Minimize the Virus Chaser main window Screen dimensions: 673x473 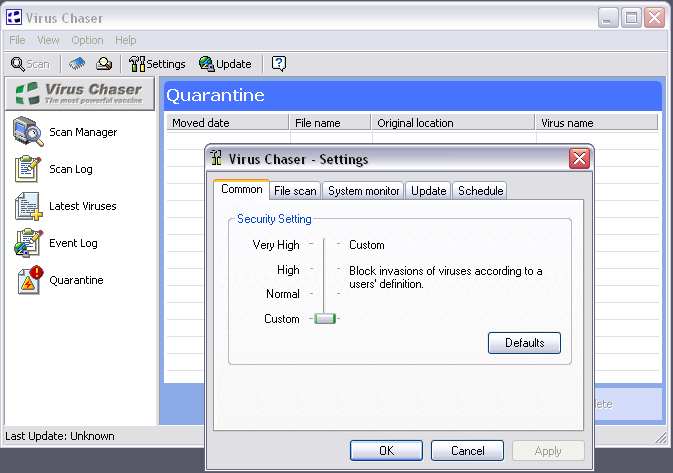[x=608, y=18]
